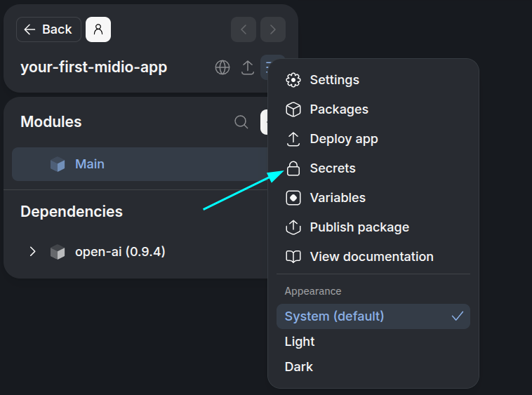This screenshot has width=532, height=395.
Task: Click the upload deploy icon in header
Action: 248,67
